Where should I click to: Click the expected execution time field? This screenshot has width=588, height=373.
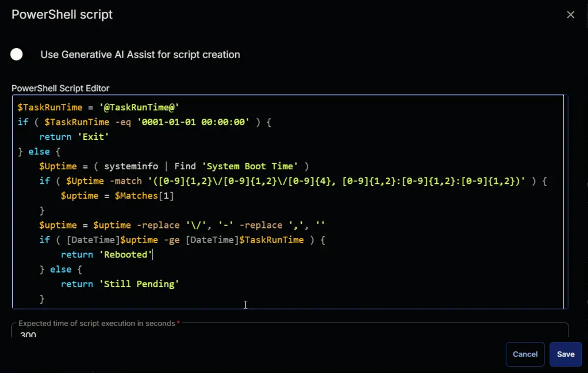tap(290, 331)
